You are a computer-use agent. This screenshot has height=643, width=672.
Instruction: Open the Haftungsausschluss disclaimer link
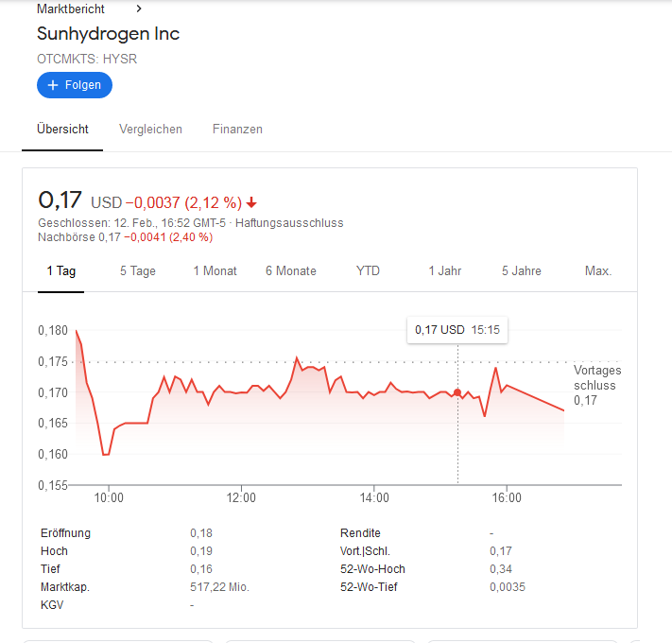(x=289, y=223)
